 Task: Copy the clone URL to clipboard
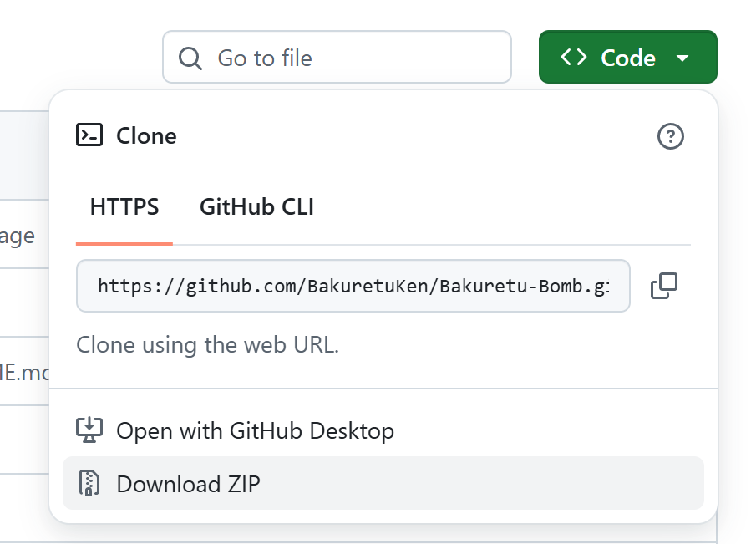coord(664,286)
